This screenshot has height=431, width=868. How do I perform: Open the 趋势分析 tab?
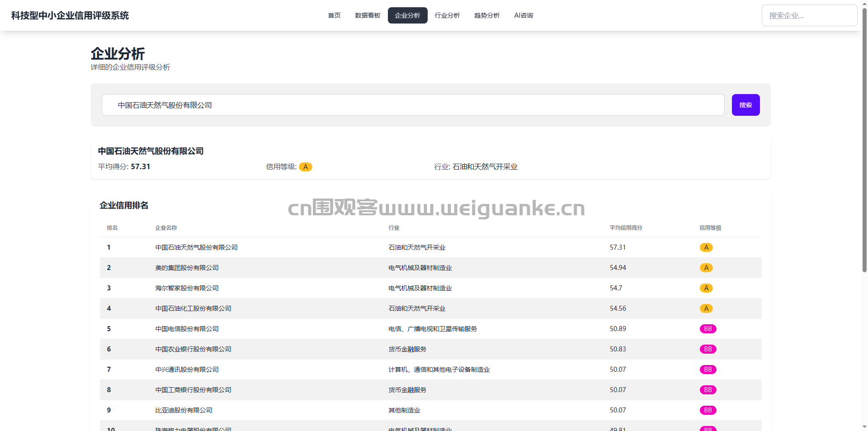487,15
